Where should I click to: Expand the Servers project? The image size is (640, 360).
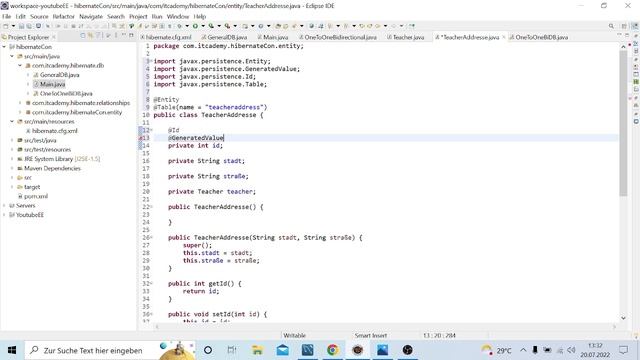click(x=4, y=205)
